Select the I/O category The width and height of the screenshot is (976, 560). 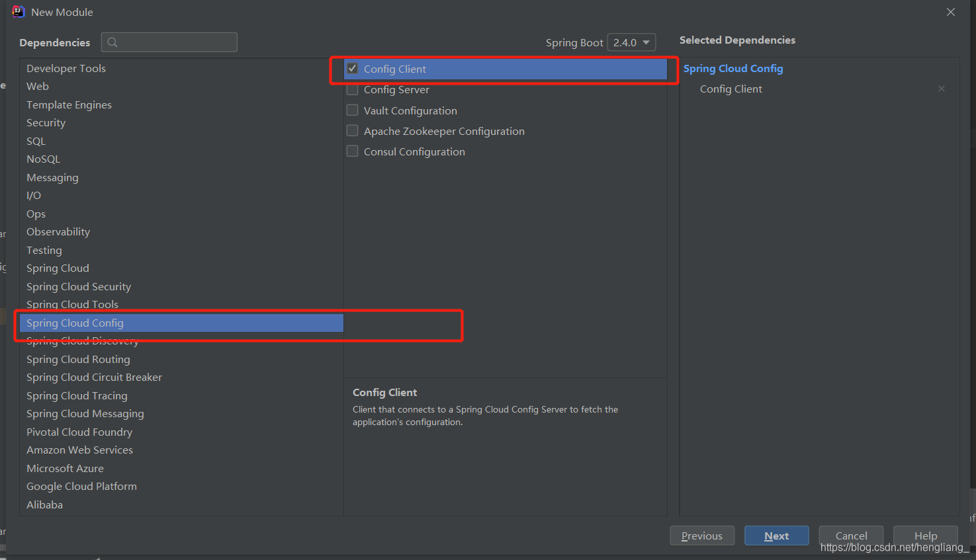click(181, 195)
